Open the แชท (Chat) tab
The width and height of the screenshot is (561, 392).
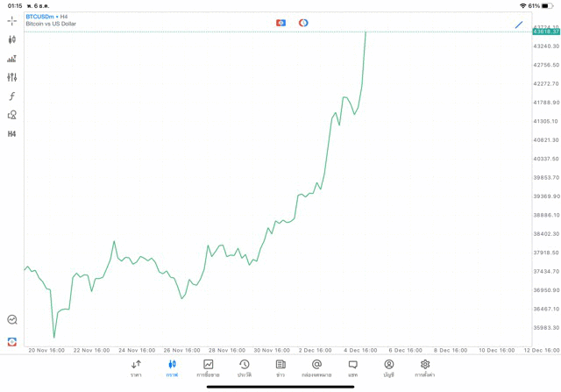(352, 367)
